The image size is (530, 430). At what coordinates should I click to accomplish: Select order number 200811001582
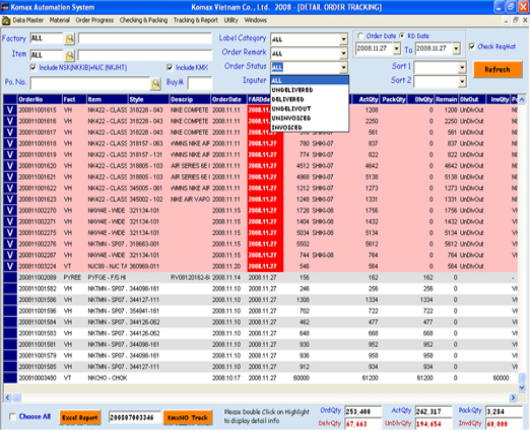(38, 289)
